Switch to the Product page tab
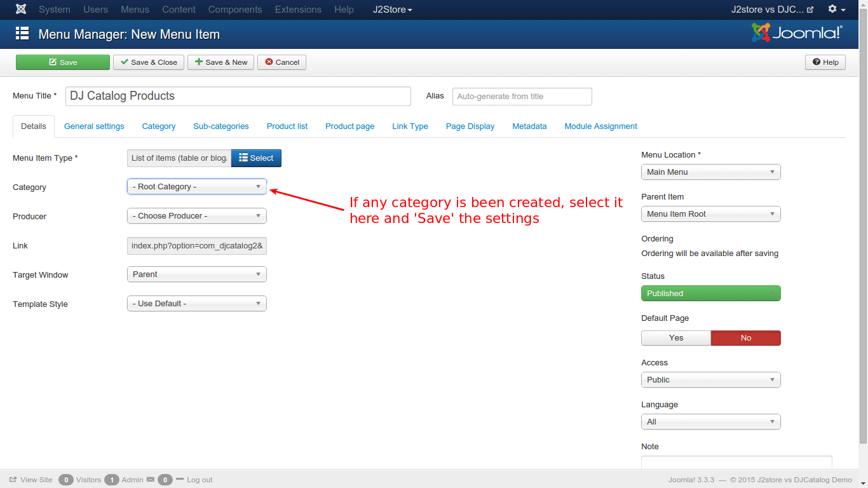Viewport: 868px width, 488px height. pyautogui.click(x=350, y=126)
